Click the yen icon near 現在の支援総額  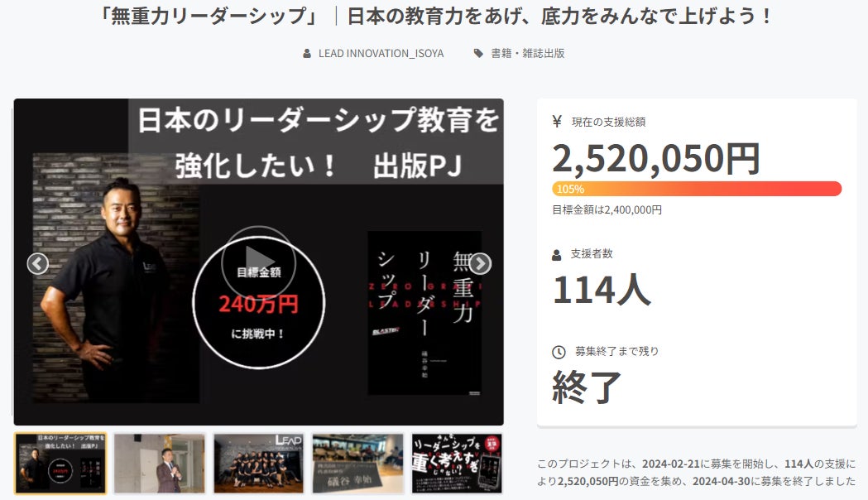coord(557,121)
